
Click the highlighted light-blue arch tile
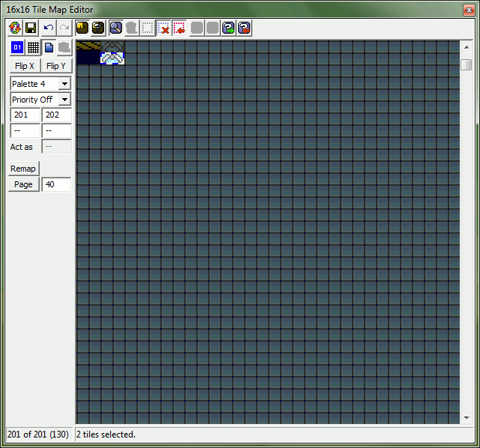(112, 58)
